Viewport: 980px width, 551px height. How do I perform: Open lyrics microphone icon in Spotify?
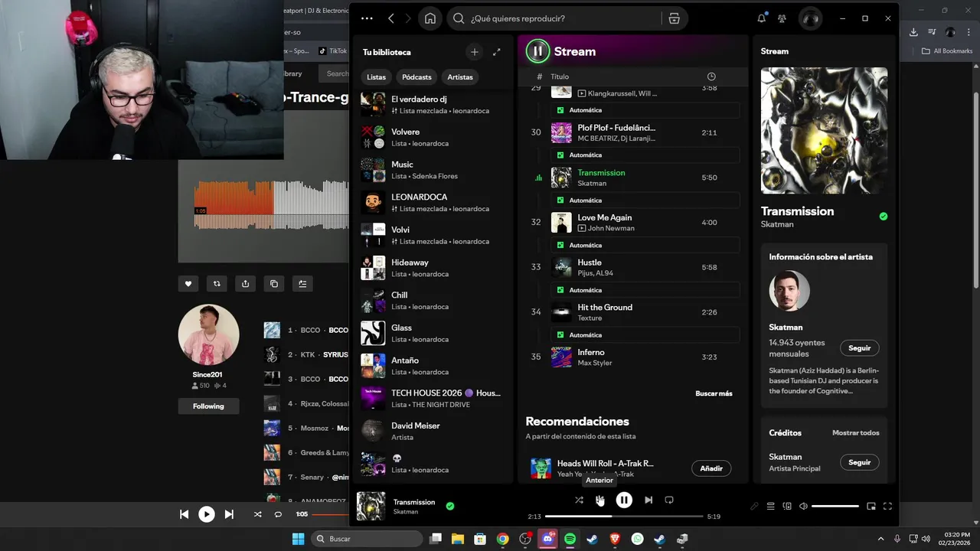coord(754,506)
